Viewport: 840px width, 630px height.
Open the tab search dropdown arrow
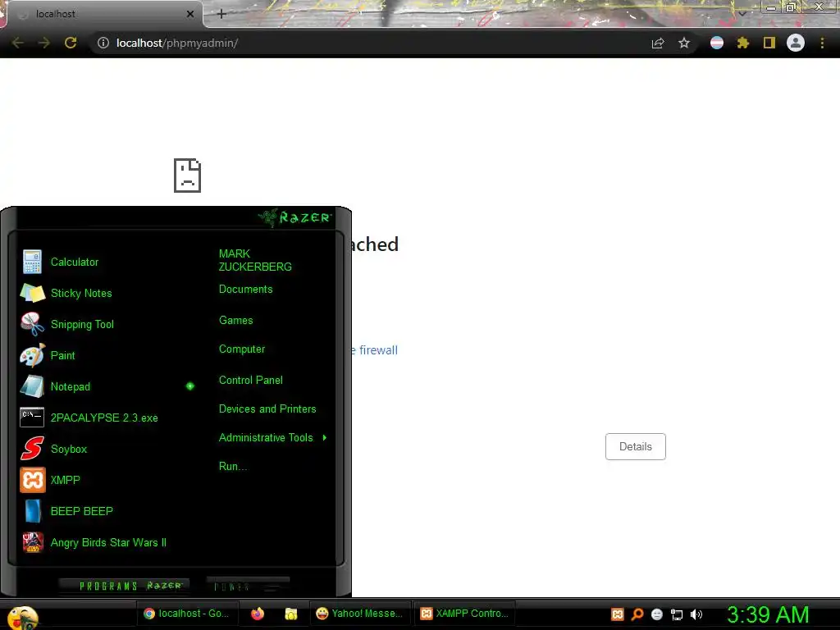(x=742, y=14)
